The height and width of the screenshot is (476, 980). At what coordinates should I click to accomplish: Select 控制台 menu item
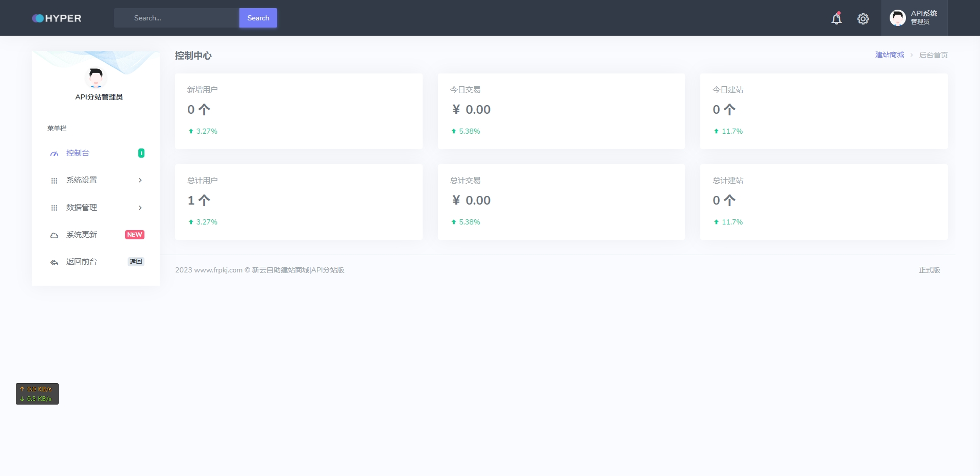coord(96,153)
